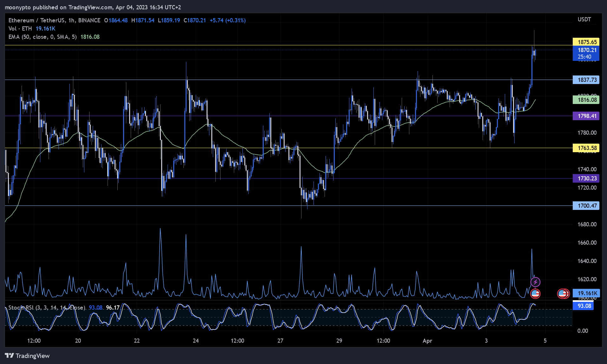Click the date label 3 on the time axis
This screenshot has width=607, height=364.
pyautogui.click(x=486, y=341)
